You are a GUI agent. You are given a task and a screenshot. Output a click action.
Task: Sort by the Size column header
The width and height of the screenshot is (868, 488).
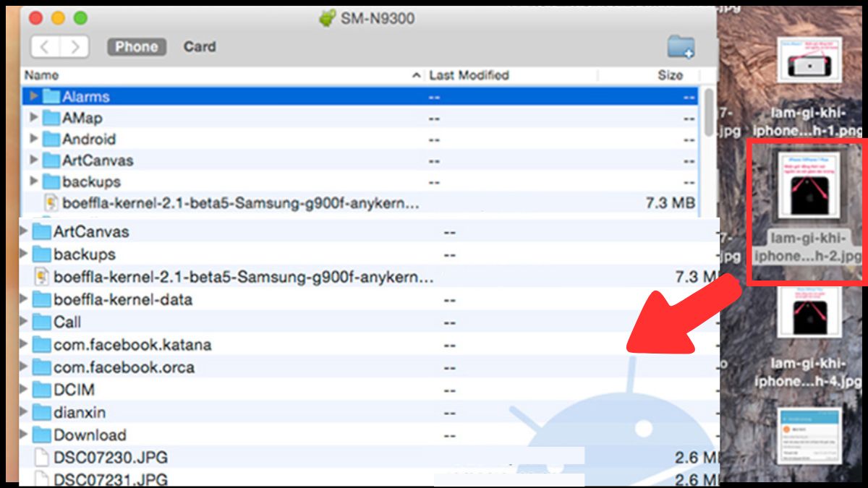(670, 75)
